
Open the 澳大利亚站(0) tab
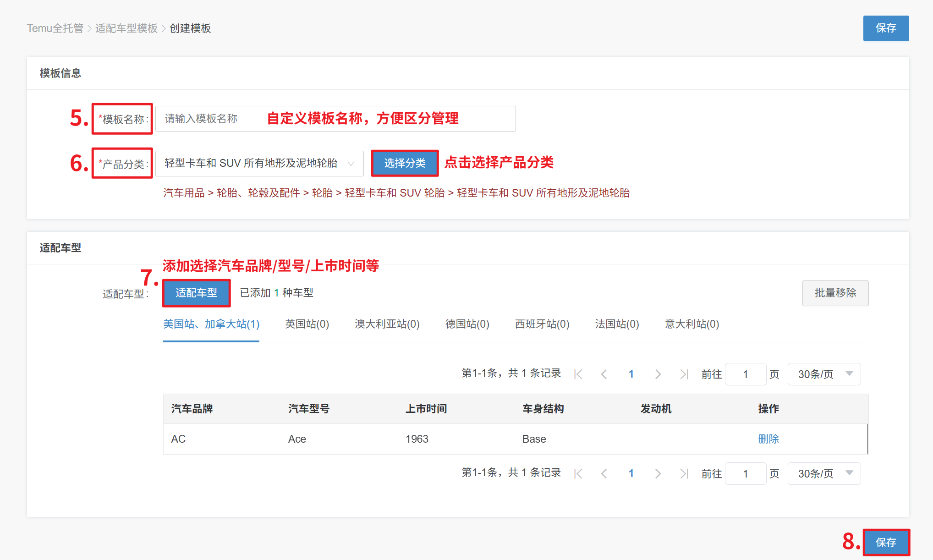point(387,324)
